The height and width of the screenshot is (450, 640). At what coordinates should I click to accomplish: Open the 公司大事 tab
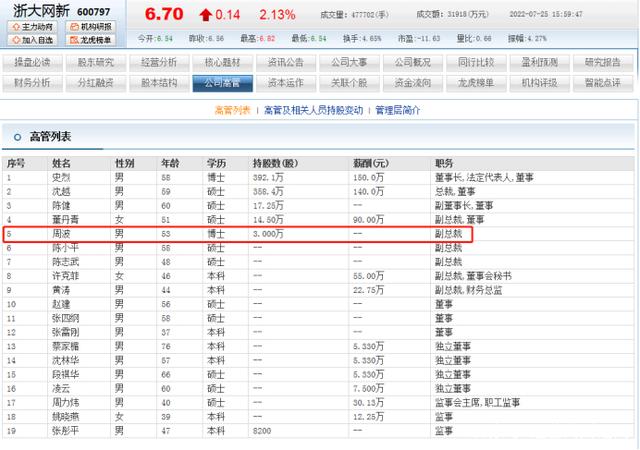[349, 62]
